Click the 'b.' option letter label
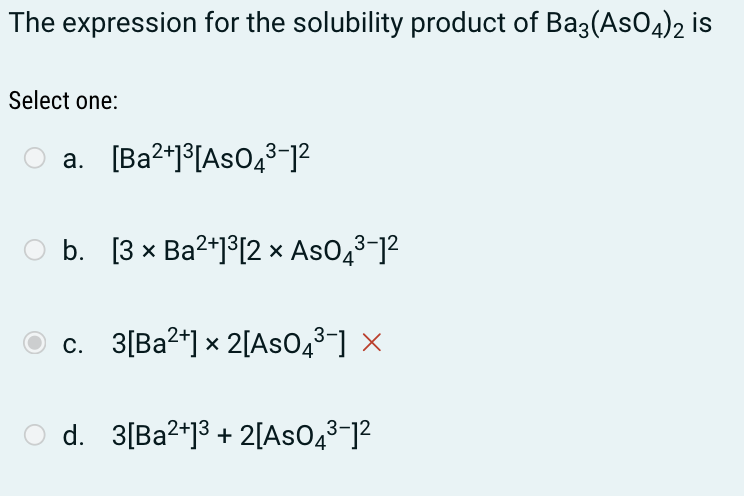The height and width of the screenshot is (496, 744). click(74, 250)
